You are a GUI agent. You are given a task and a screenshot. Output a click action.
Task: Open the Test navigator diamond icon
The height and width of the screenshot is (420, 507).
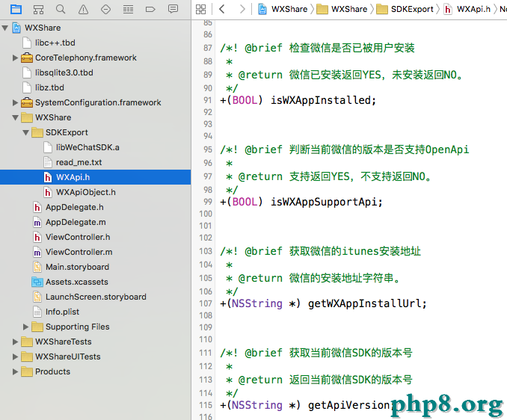tap(105, 10)
